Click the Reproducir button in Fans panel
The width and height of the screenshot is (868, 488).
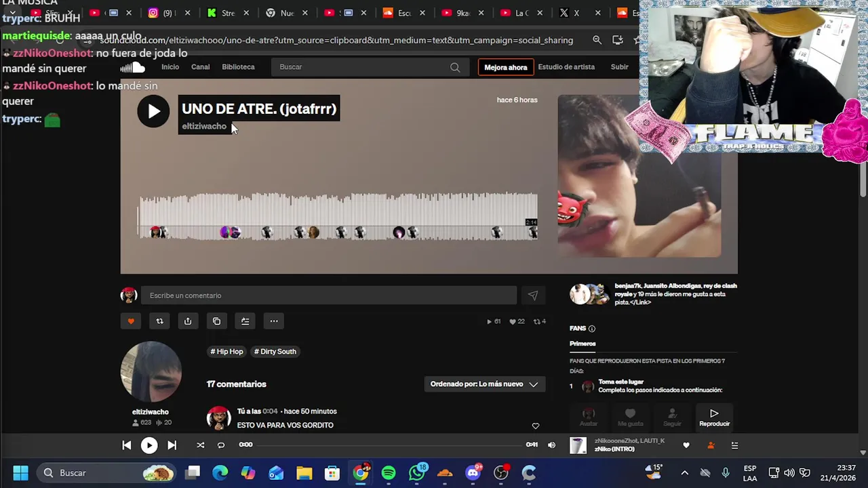coord(714,417)
